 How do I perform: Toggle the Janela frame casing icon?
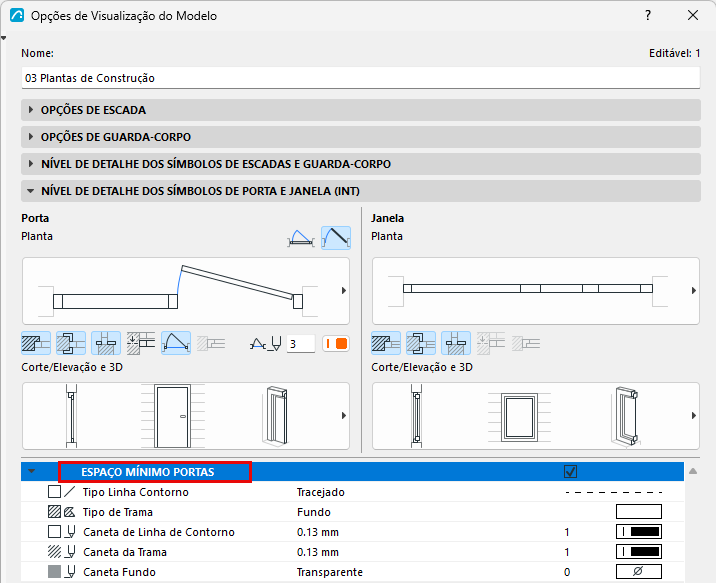coord(421,343)
